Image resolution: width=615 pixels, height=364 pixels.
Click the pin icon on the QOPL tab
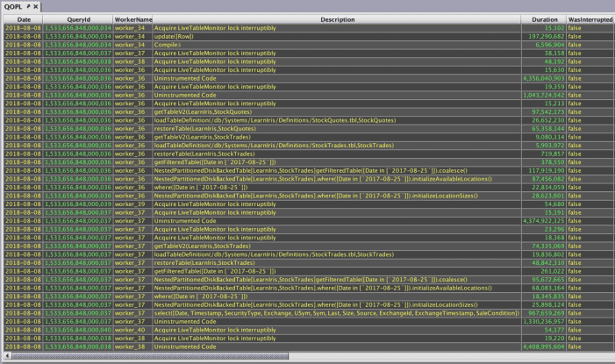pos(28,6)
